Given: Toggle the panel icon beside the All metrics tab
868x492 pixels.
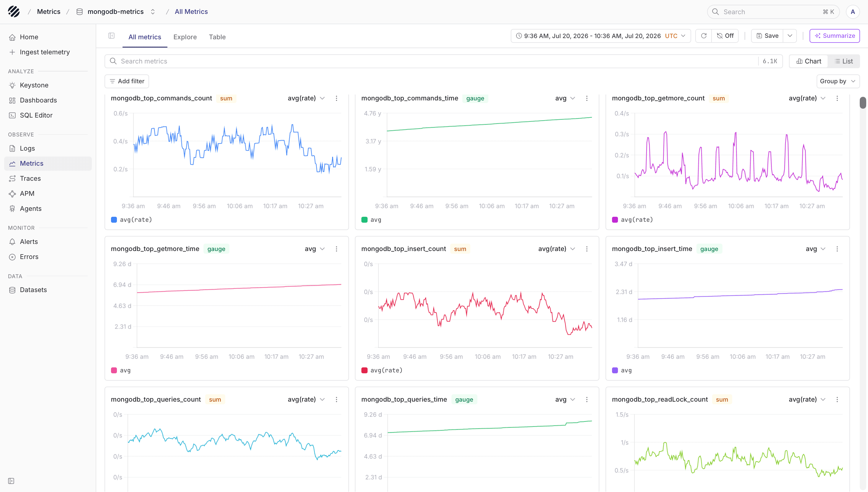Looking at the screenshot, I should click(112, 36).
